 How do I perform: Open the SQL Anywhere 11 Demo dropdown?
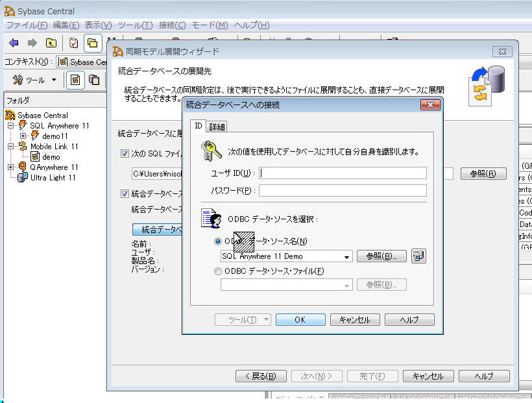click(347, 257)
